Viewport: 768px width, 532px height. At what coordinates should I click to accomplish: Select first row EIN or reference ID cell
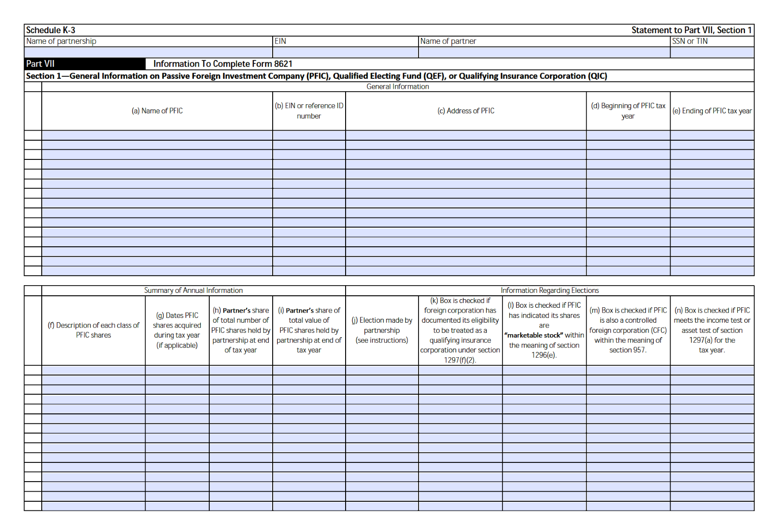[309, 135]
